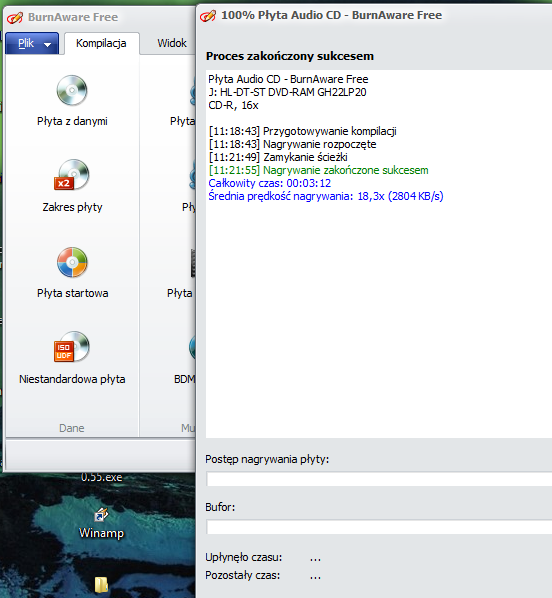Click the Postęp nagrywania płyty progress bar
Screen dimensions: 552x598
(x=379, y=479)
